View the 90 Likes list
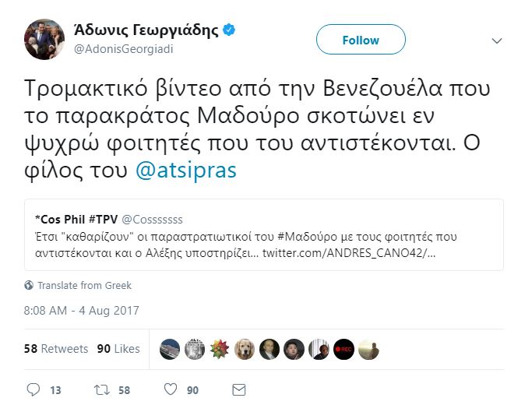The image size is (532, 419). coord(118,349)
